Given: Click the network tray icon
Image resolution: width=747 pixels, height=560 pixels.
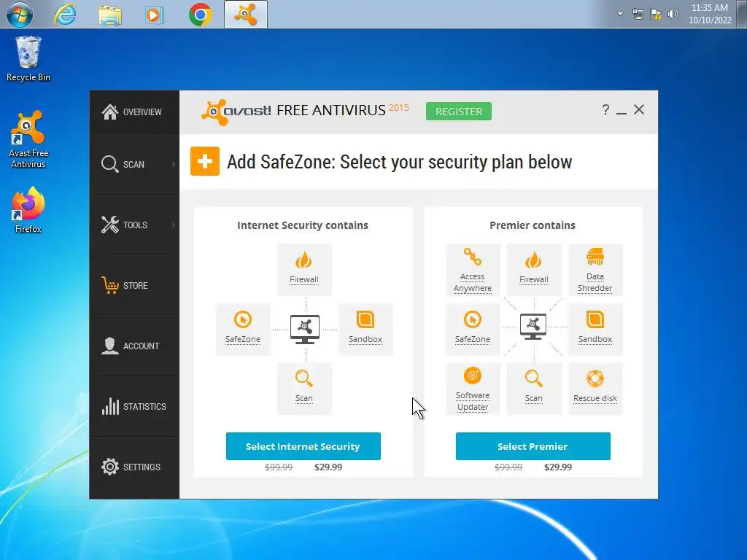Looking at the screenshot, I should point(638,14).
